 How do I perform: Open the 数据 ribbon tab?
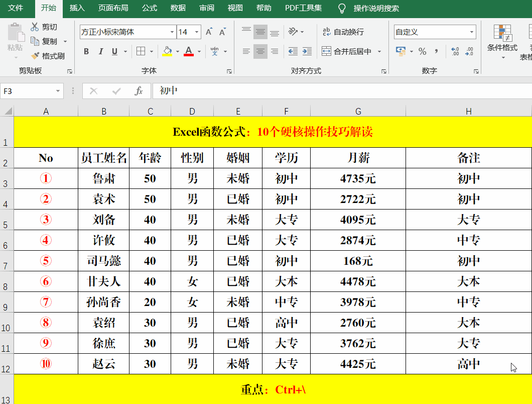pyautogui.click(x=178, y=8)
